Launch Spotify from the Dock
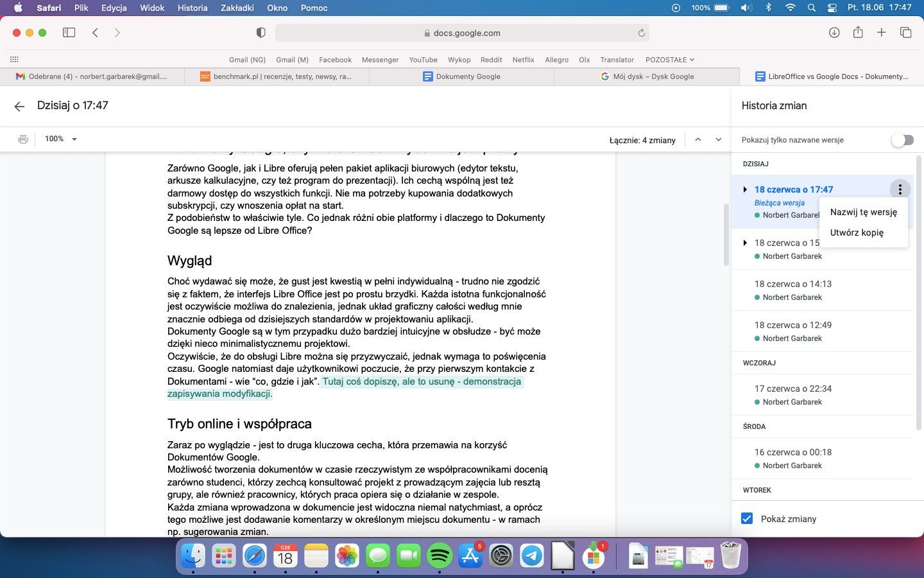The height and width of the screenshot is (578, 924). coord(440,556)
